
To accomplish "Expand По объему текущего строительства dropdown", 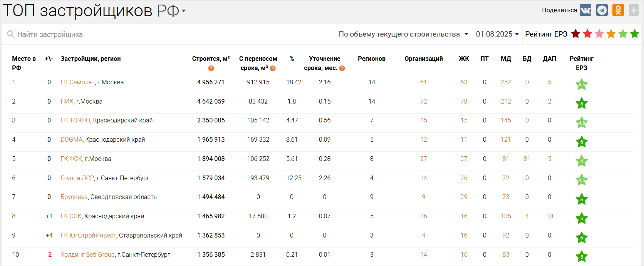I will point(403,34).
